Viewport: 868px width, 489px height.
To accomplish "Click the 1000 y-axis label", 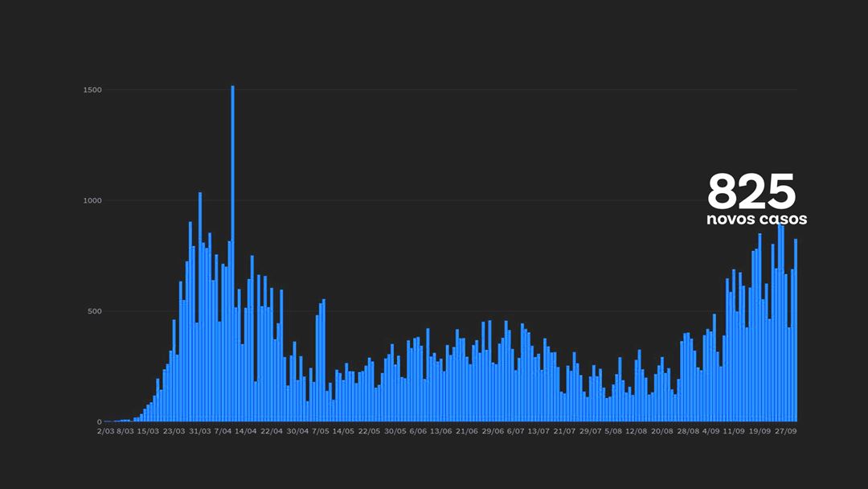I will (92, 200).
